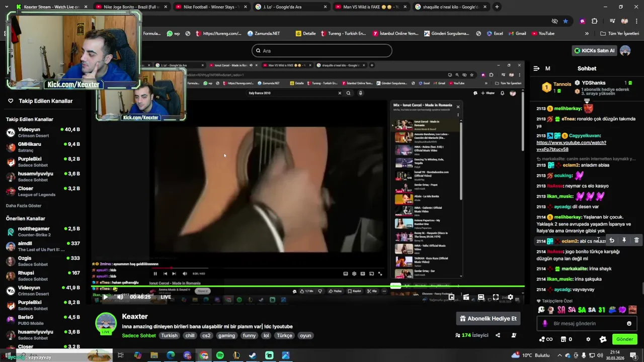Toggle theater mode on Kick player

tap(481, 297)
